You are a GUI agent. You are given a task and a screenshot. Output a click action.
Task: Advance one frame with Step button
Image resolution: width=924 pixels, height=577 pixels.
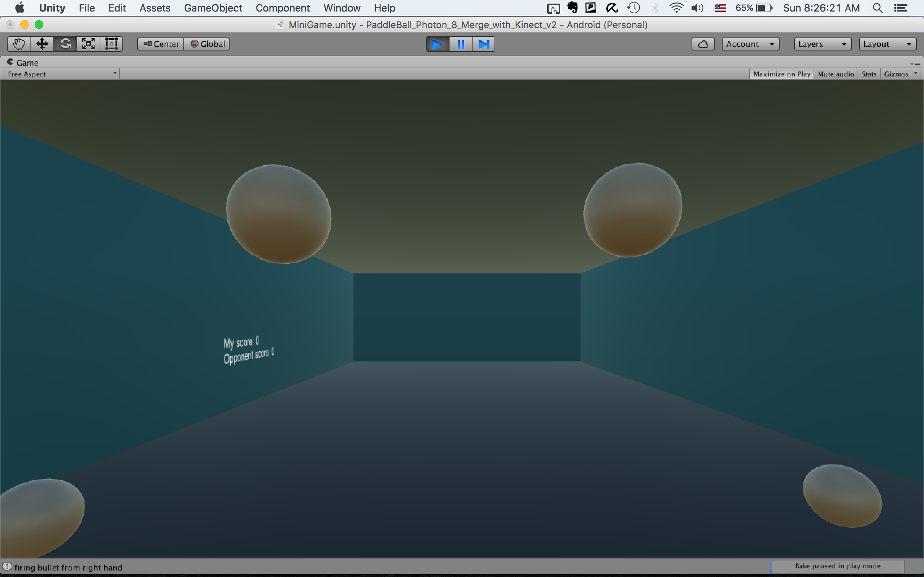pos(483,44)
